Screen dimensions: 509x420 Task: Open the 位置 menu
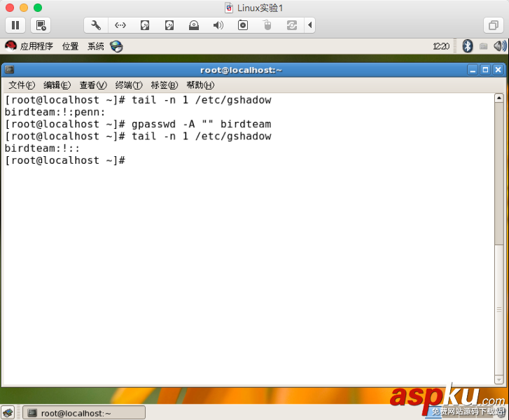click(70, 46)
